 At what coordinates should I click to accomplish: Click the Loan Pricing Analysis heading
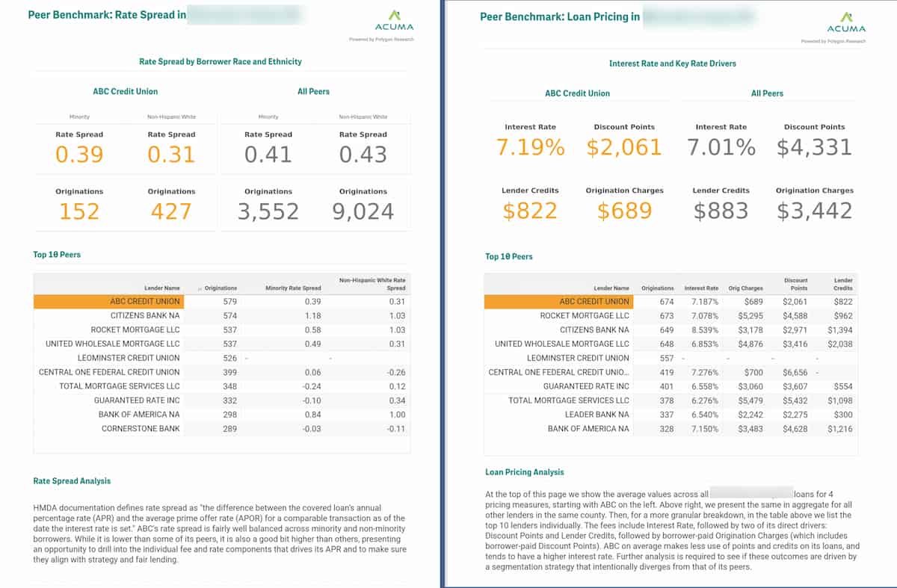525,472
